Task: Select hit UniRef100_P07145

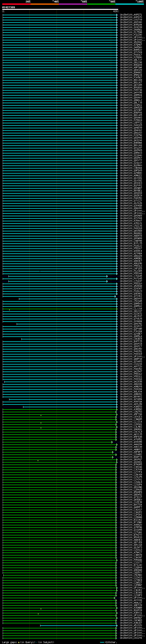Action: click(131, 278)
